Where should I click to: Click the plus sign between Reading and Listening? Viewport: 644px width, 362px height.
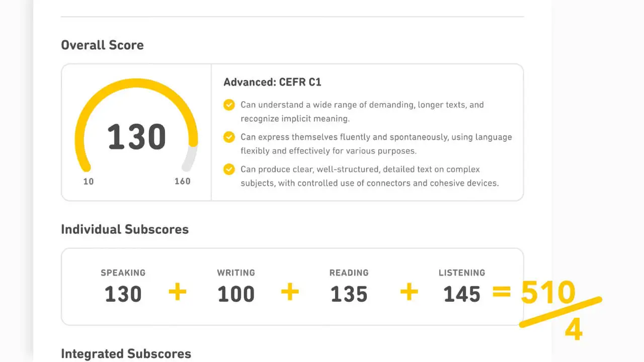click(409, 292)
